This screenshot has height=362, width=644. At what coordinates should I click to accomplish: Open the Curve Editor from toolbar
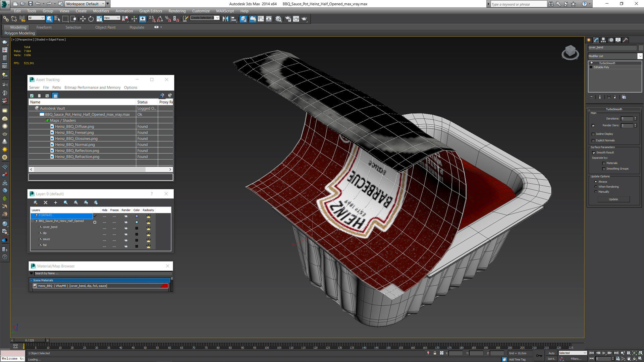point(261,19)
